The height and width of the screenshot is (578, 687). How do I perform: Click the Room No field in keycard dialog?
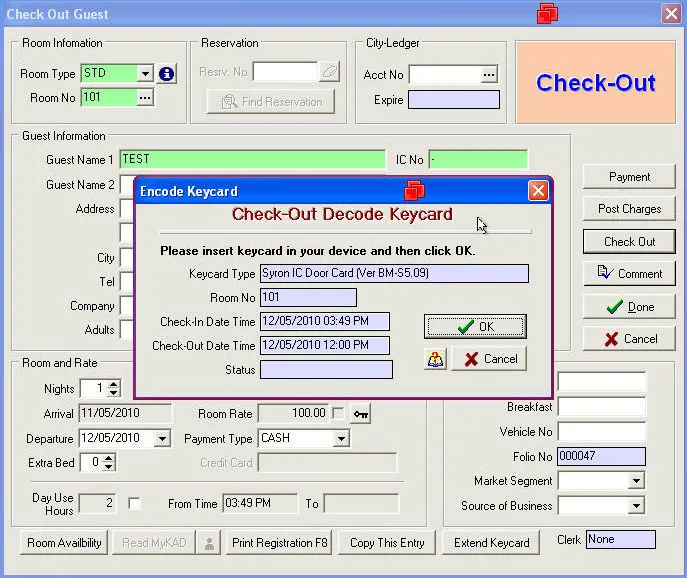click(308, 298)
